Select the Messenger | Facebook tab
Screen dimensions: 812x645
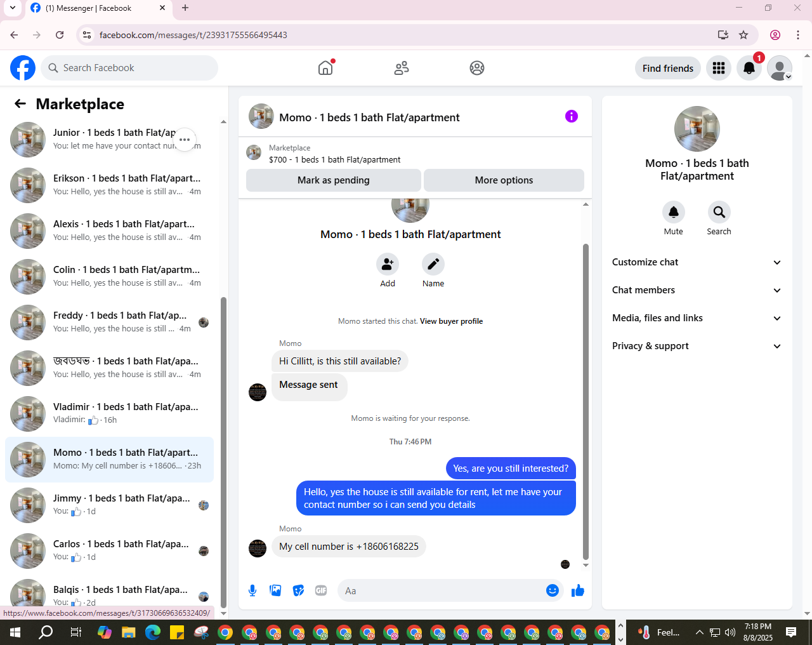click(98, 8)
